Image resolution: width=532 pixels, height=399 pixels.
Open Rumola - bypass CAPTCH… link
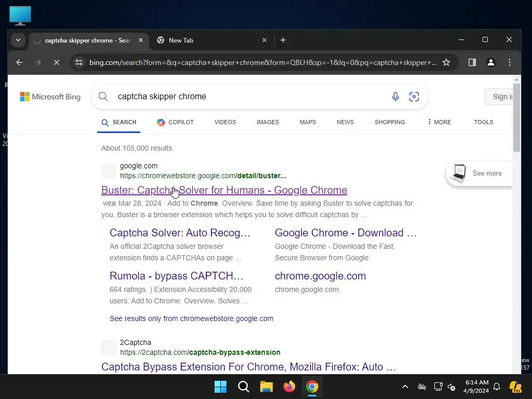tap(177, 276)
